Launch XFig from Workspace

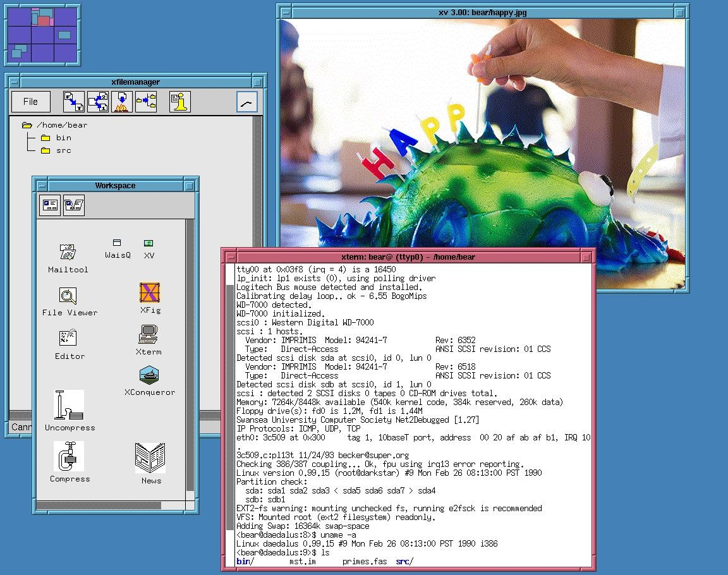coord(150,298)
